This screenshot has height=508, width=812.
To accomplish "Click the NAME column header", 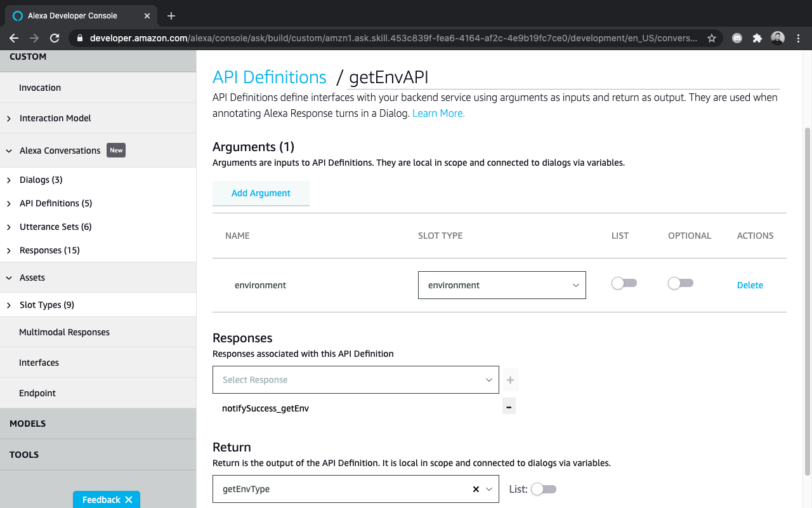I will coord(237,236).
